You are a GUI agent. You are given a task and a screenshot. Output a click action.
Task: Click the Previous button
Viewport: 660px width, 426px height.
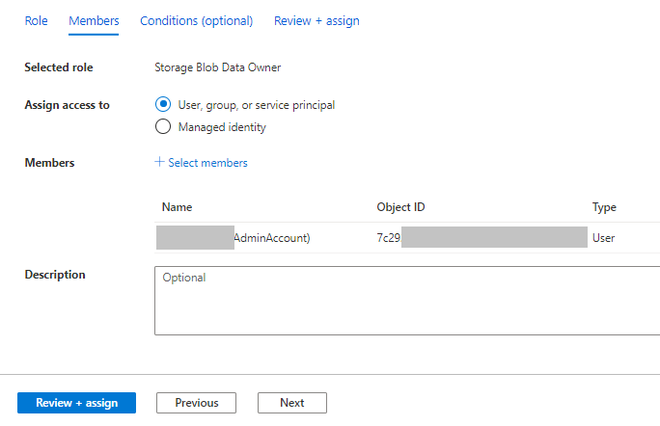point(196,403)
